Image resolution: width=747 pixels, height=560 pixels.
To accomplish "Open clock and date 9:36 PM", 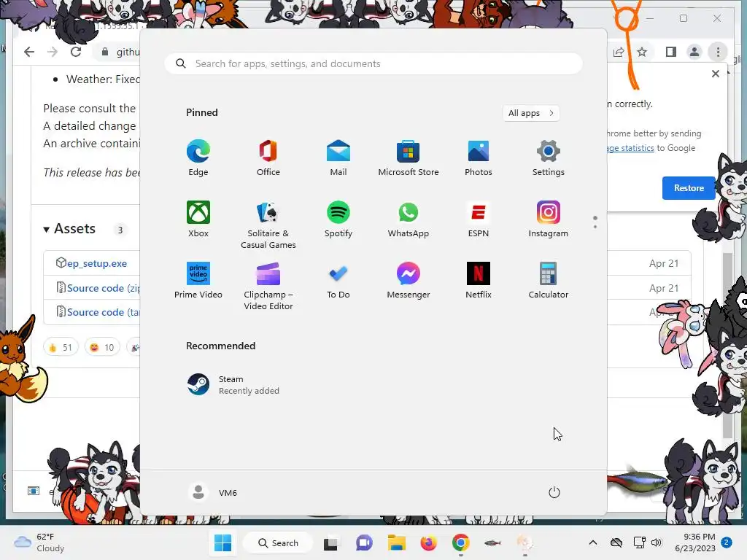I will pos(695,542).
